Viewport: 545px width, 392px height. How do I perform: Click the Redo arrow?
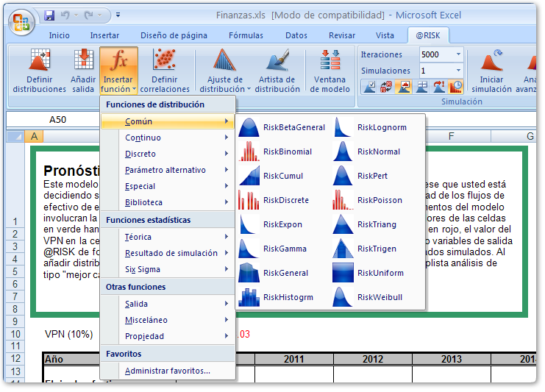pyautogui.click(x=89, y=15)
